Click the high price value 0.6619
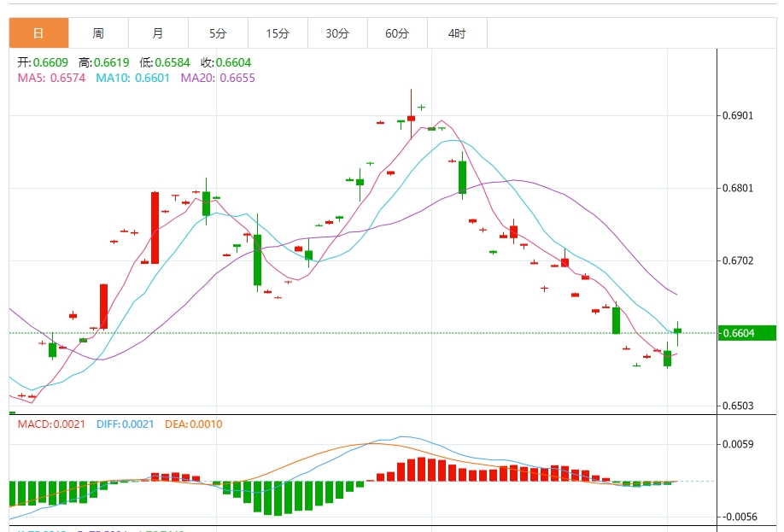 coord(112,62)
